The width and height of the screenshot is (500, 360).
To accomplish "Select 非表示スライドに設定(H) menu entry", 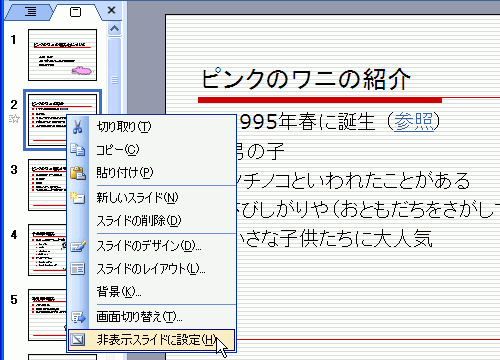I will pos(152,340).
